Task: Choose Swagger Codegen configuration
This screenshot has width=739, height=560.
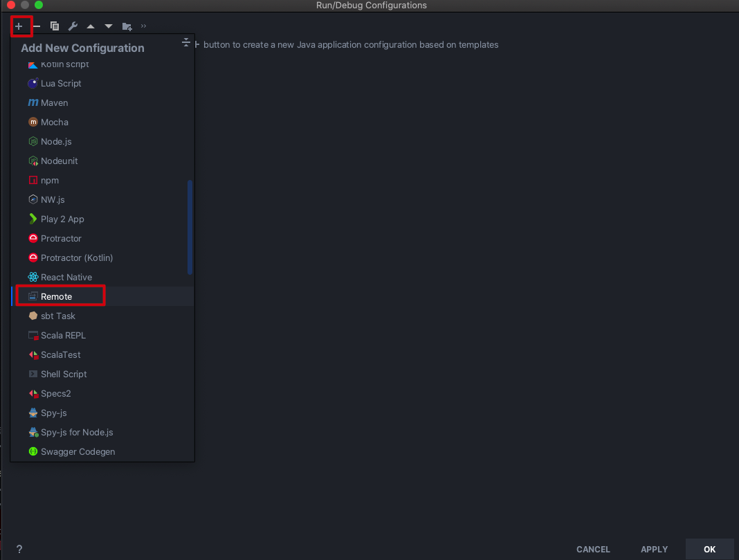Action: point(102,451)
